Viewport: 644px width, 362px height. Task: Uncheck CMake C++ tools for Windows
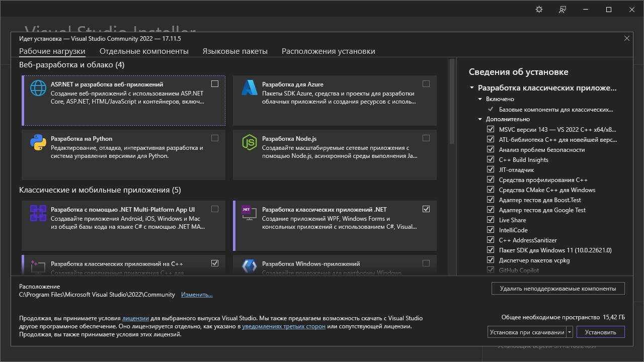click(491, 190)
